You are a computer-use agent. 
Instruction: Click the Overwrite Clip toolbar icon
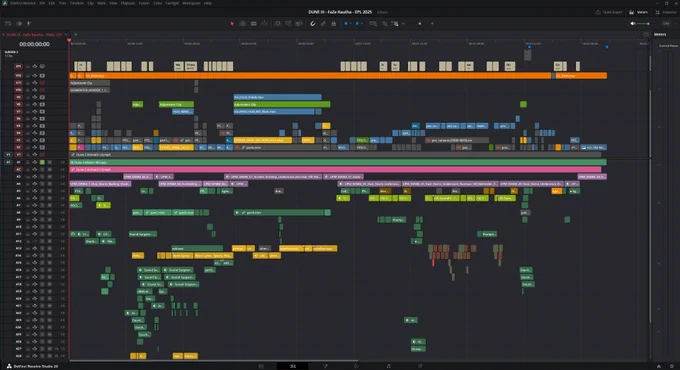tap(288, 23)
